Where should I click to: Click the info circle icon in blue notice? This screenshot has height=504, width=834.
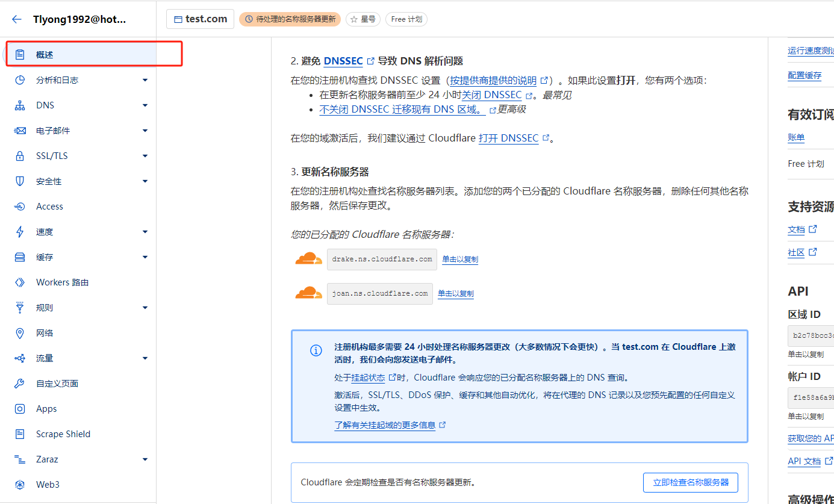pyautogui.click(x=316, y=350)
